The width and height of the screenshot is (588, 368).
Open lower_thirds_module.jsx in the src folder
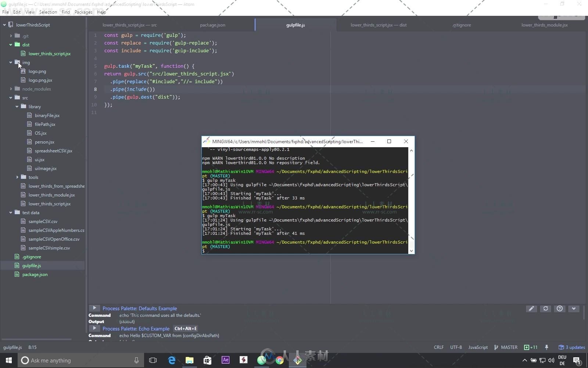[x=51, y=195]
